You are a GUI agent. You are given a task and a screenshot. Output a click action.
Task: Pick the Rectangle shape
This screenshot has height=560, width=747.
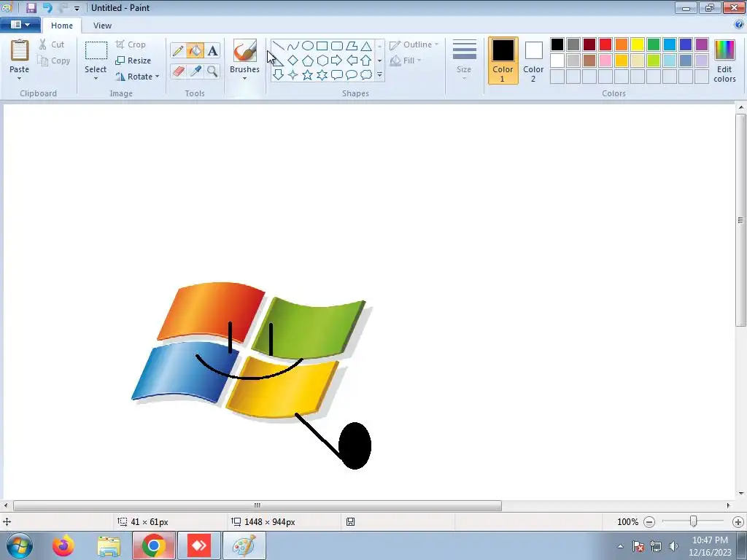322,46
